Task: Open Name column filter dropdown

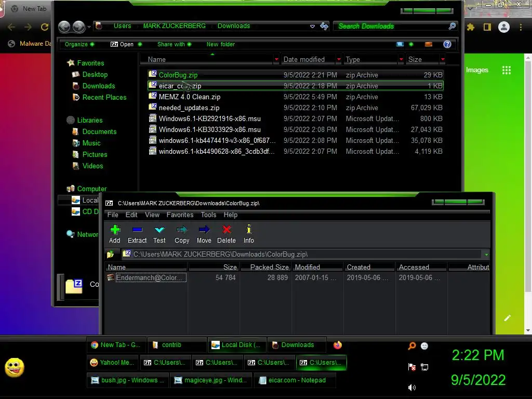Action: point(276,59)
